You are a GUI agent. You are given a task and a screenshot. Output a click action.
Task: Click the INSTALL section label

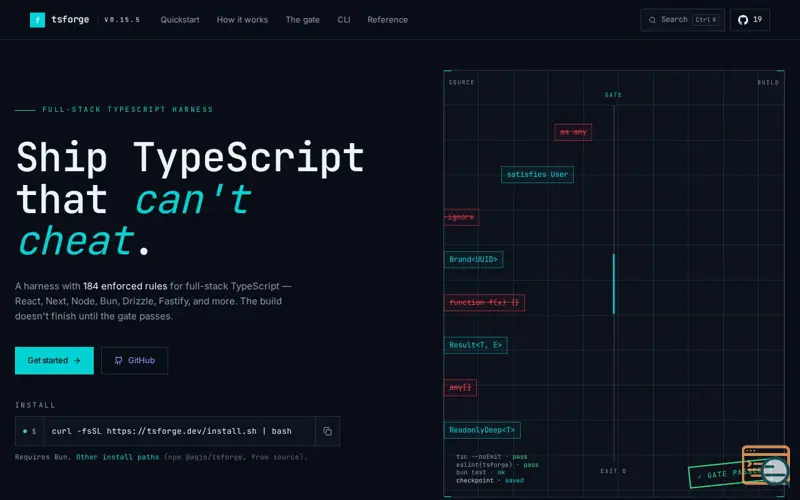[35, 405]
